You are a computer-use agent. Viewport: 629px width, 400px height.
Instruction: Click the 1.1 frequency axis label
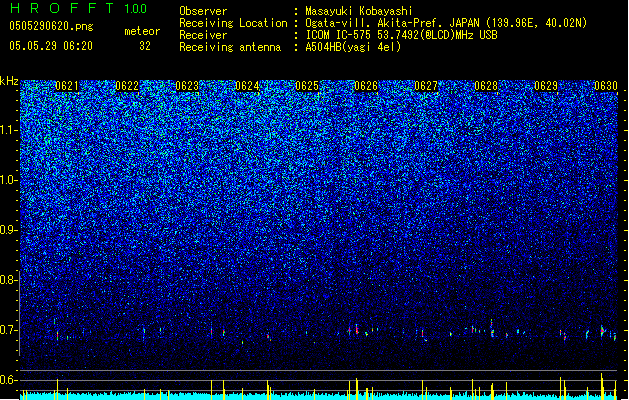(9, 130)
